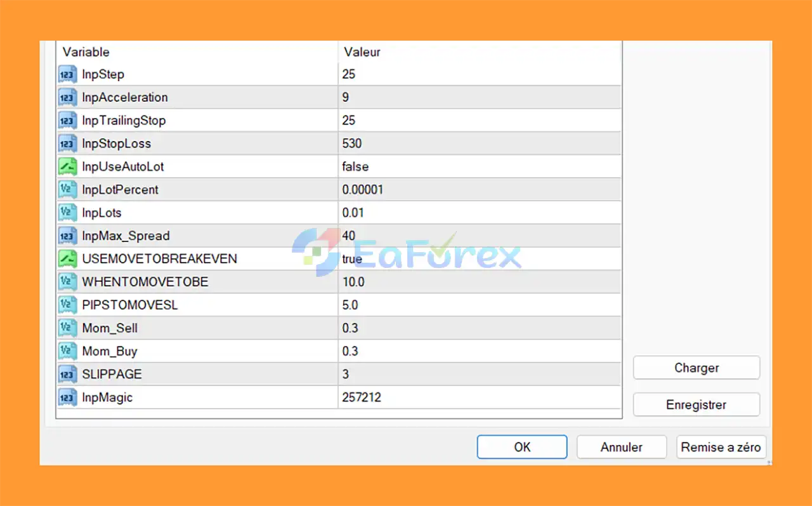The image size is (812, 506).
Task: Select the boolean icon beside InpUseAutoLot
Action: [68, 166]
